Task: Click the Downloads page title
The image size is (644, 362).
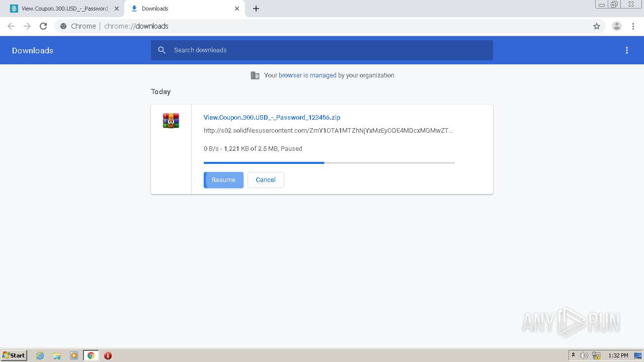Action: coord(33,50)
